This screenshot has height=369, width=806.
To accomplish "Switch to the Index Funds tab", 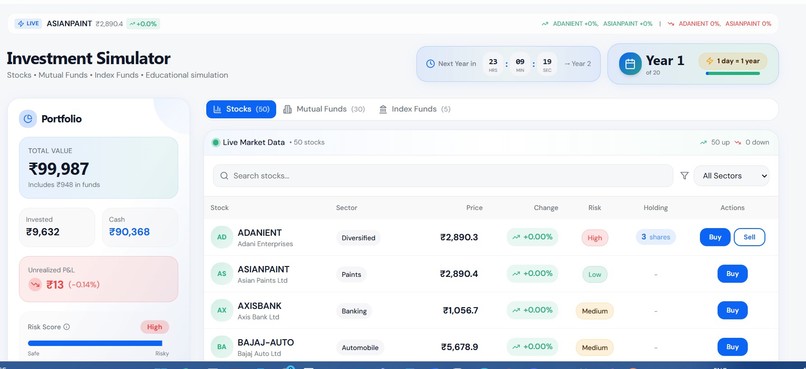I will pos(414,109).
